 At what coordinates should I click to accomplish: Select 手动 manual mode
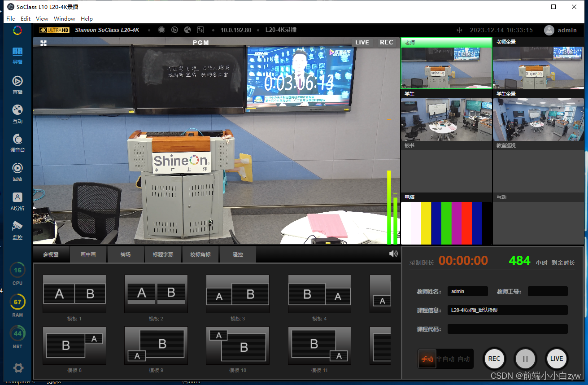pyautogui.click(x=427, y=359)
